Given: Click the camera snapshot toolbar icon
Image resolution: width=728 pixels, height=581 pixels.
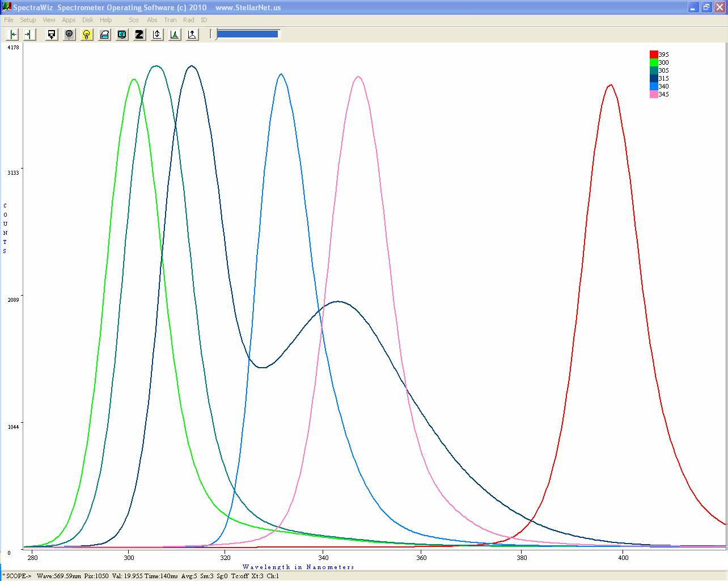Looking at the screenshot, I should pos(122,35).
